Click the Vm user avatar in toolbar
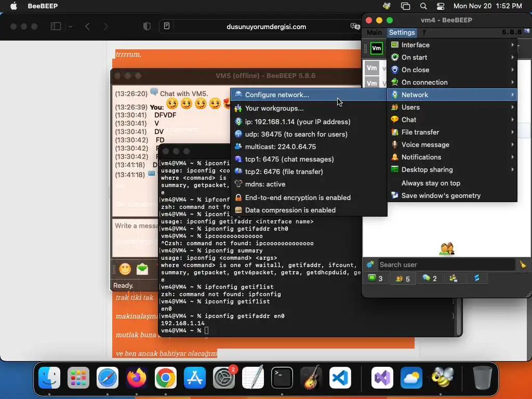 tap(377, 48)
